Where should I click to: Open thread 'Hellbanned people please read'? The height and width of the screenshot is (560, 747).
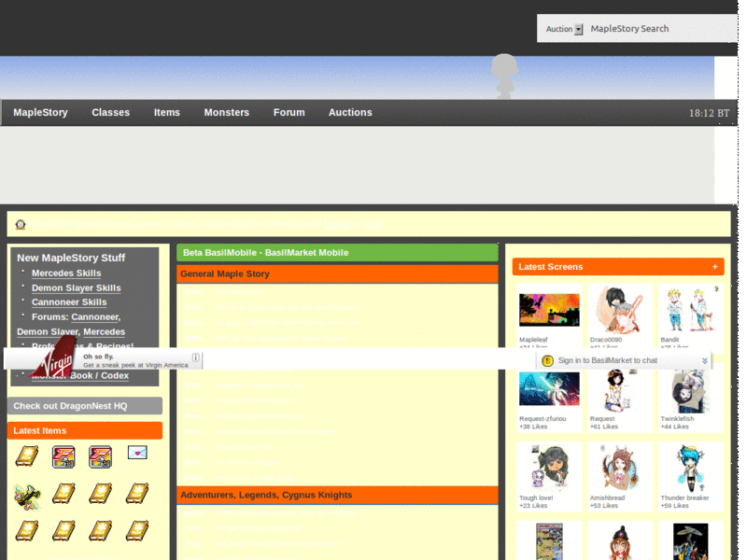[260, 416]
